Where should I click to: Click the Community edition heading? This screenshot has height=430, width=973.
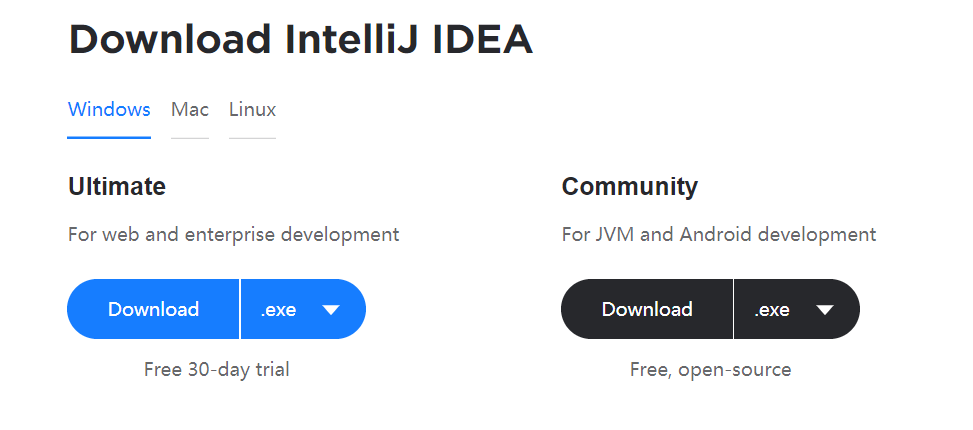[630, 186]
